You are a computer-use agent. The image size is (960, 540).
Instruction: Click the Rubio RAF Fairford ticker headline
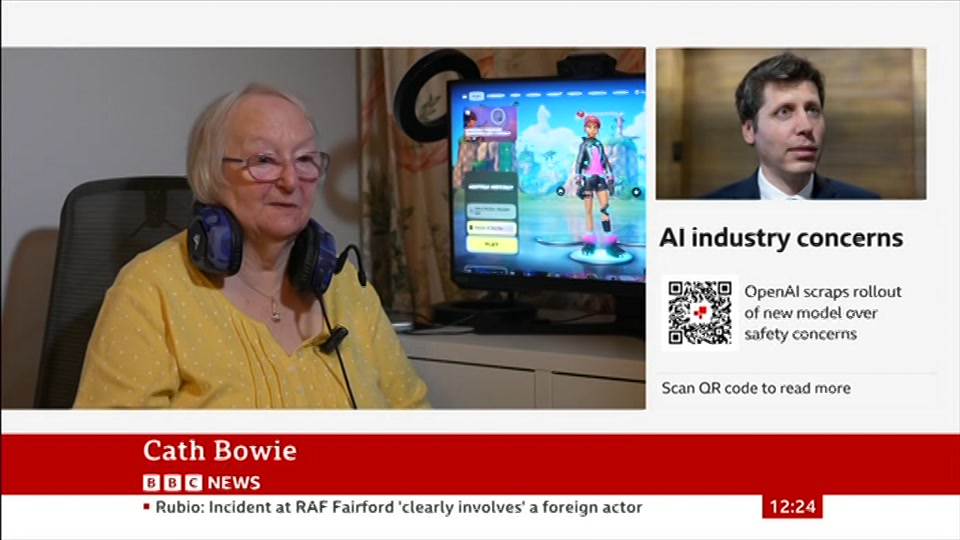tap(399, 508)
